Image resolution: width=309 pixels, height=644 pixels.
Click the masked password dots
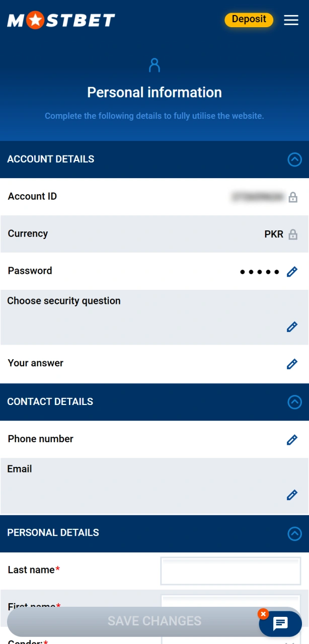[260, 271]
